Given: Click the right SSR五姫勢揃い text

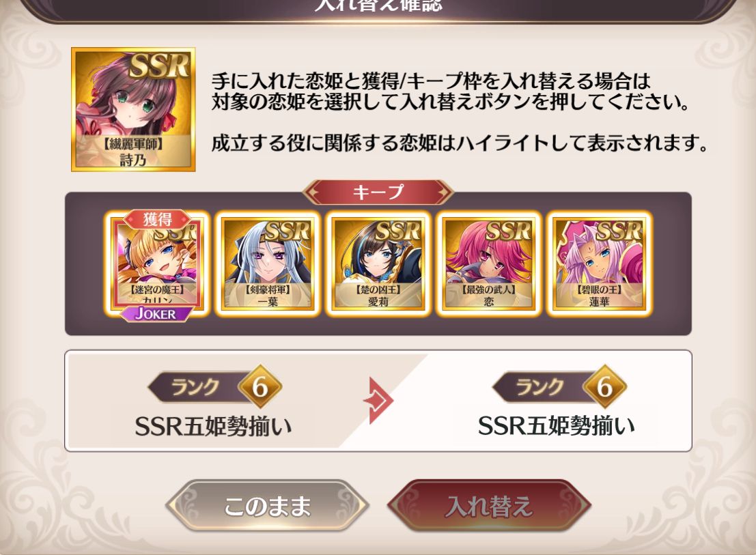Looking at the screenshot, I should point(557,426).
